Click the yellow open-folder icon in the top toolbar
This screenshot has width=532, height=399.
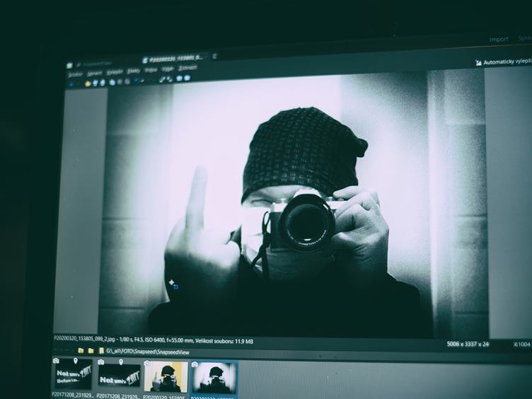click(x=88, y=83)
